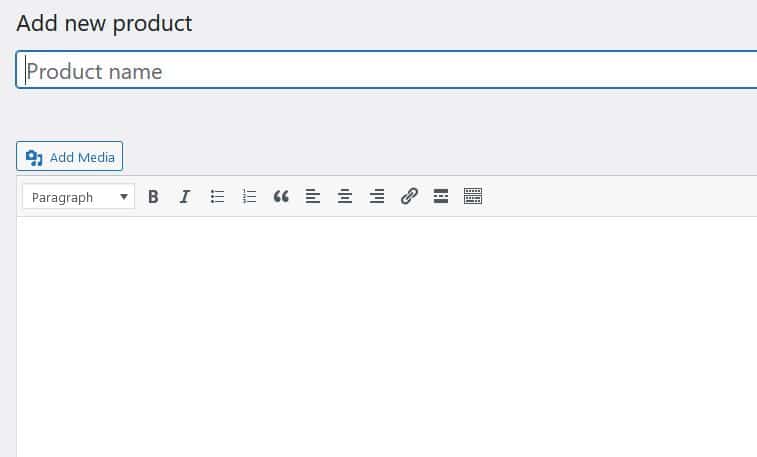
Task: Apply italic formatting
Action: [185, 197]
